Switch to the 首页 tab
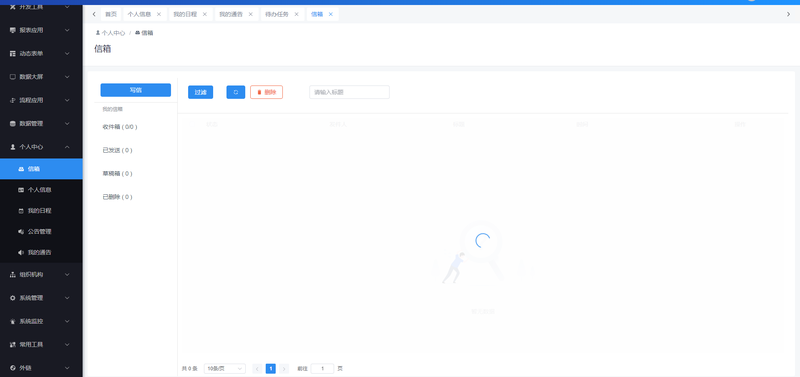This screenshot has width=800, height=377. 111,14
